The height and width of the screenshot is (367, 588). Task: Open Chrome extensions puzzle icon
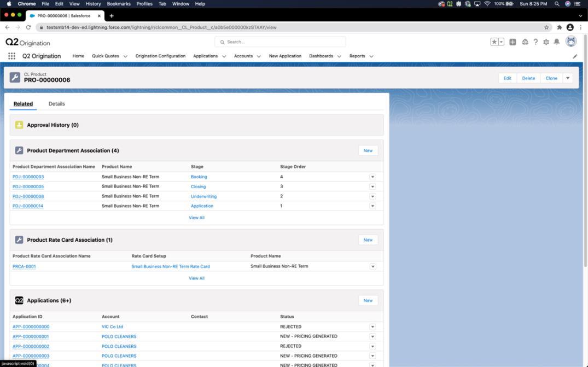(559, 27)
